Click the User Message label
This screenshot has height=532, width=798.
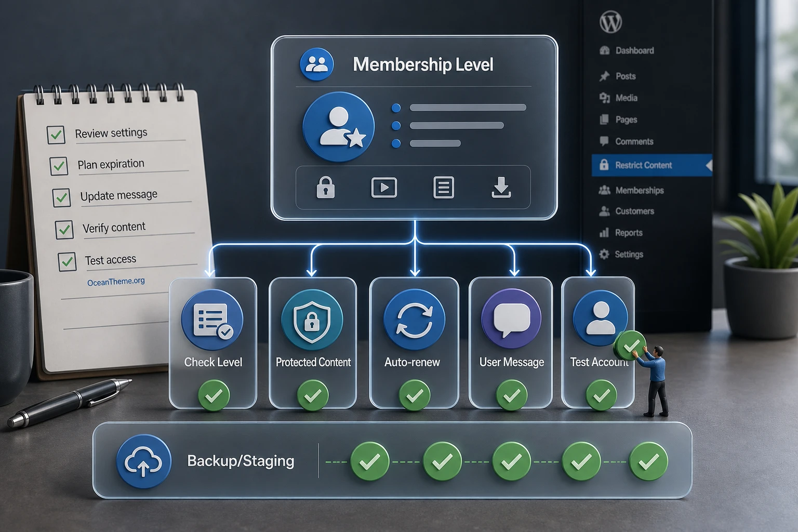click(x=512, y=363)
